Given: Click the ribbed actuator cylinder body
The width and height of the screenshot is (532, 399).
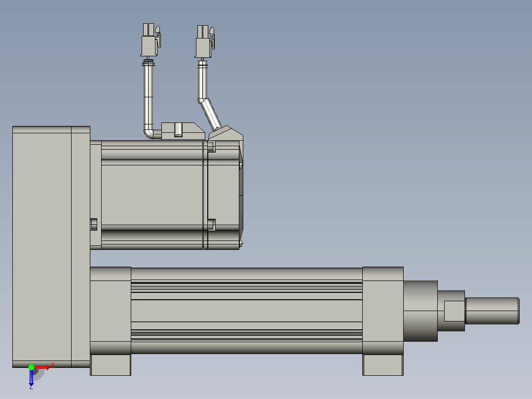Looking at the screenshot, I should point(247,311).
